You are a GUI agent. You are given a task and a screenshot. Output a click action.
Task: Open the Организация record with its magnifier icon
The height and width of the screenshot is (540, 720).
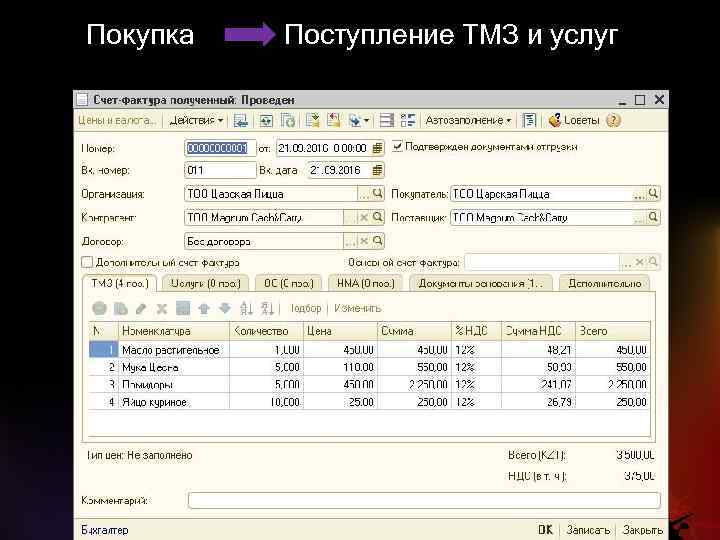pyautogui.click(x=377, y=193)
